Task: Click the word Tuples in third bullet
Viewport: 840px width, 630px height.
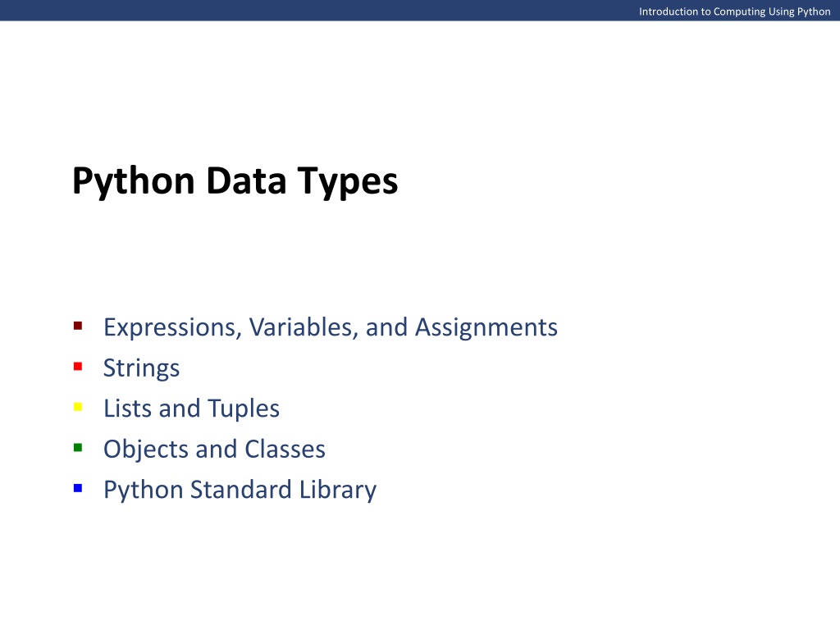Action: (x=244, y=409)
